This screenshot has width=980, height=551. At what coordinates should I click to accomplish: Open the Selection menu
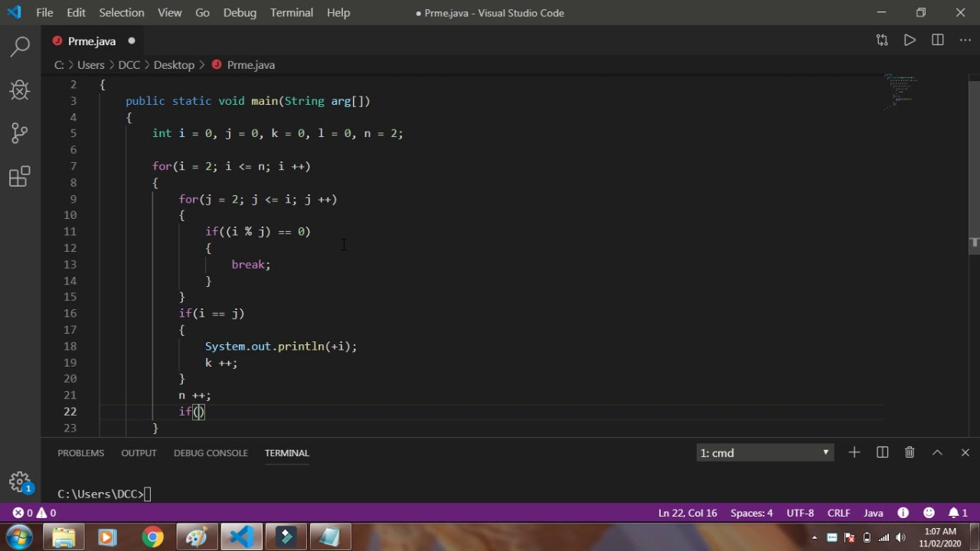point(121,12)
